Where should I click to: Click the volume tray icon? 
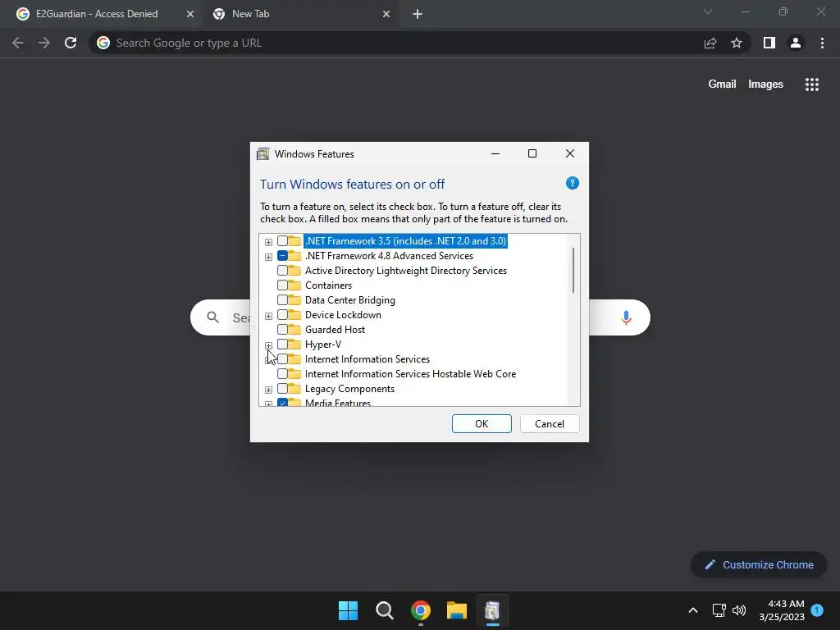tap(739, 610)
